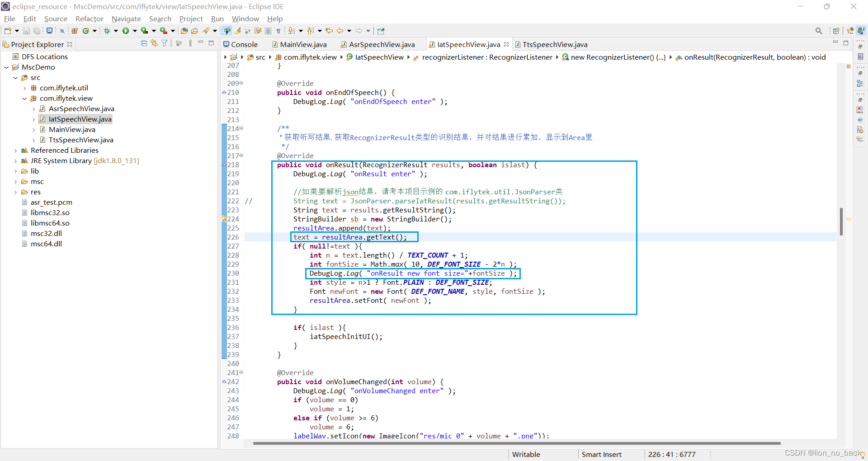Click the magnifier Quick Access icon
Screen dimensions: 868x461
tap(819, 31)
